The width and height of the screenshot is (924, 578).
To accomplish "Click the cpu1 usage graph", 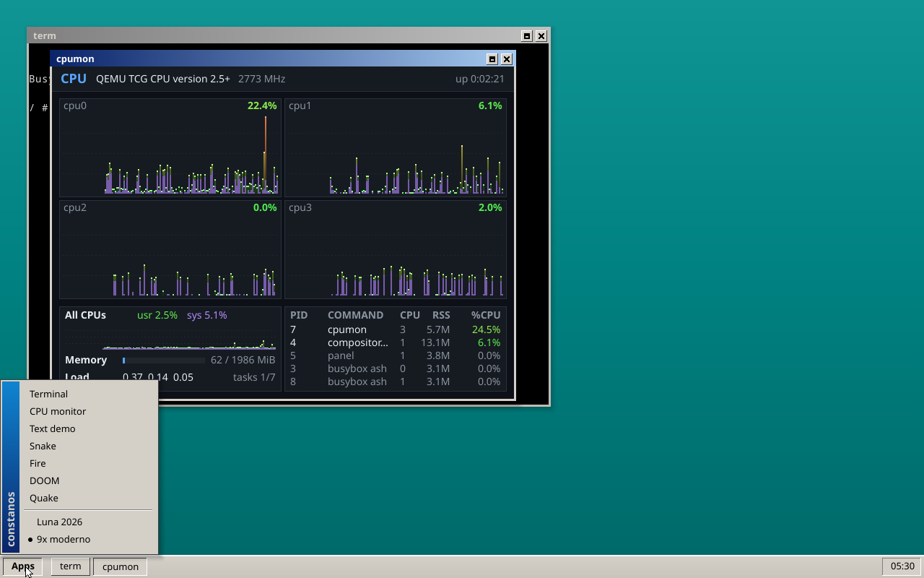I will [396, 148].
